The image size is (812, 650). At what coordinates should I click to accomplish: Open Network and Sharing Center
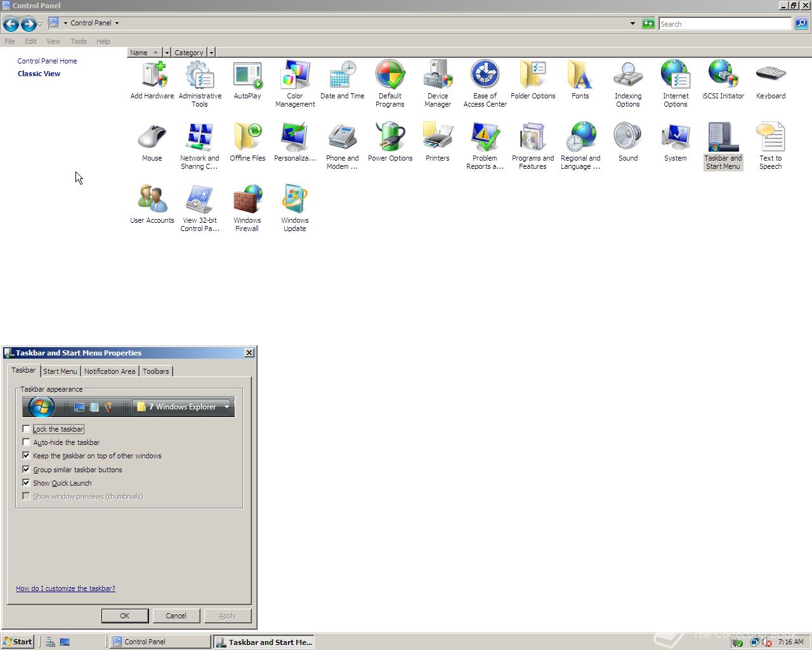[x=200, y=146]
